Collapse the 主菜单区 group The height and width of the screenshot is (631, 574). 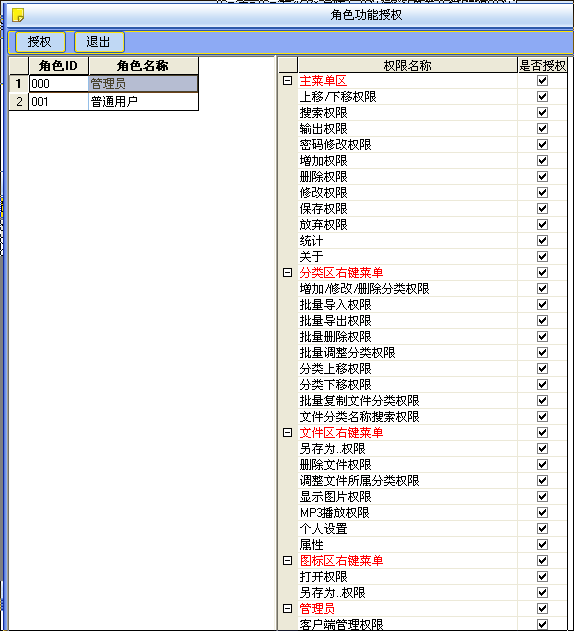tap(287, 81)
